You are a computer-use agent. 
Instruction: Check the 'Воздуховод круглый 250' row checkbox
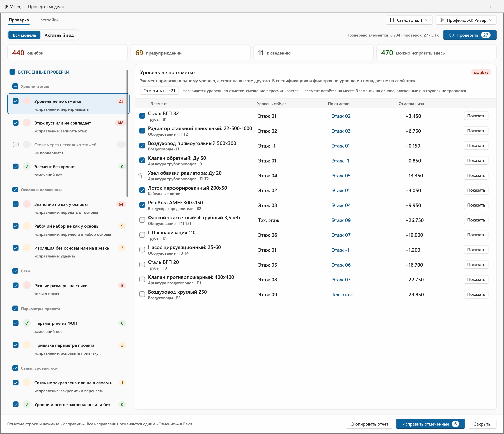pyautogui.click(x=142, y=294)
